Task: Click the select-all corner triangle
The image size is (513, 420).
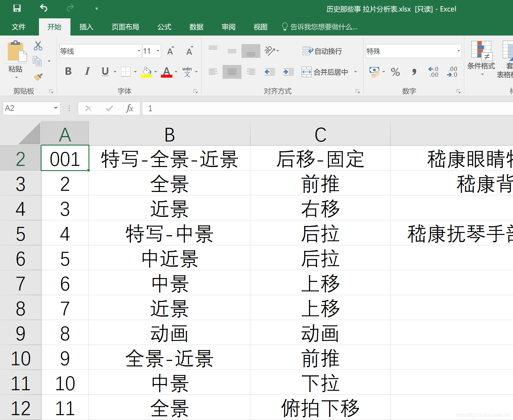Action: click(30, 134)
